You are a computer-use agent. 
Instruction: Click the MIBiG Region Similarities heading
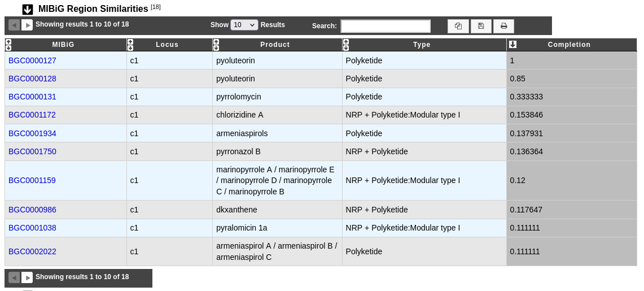93,8
